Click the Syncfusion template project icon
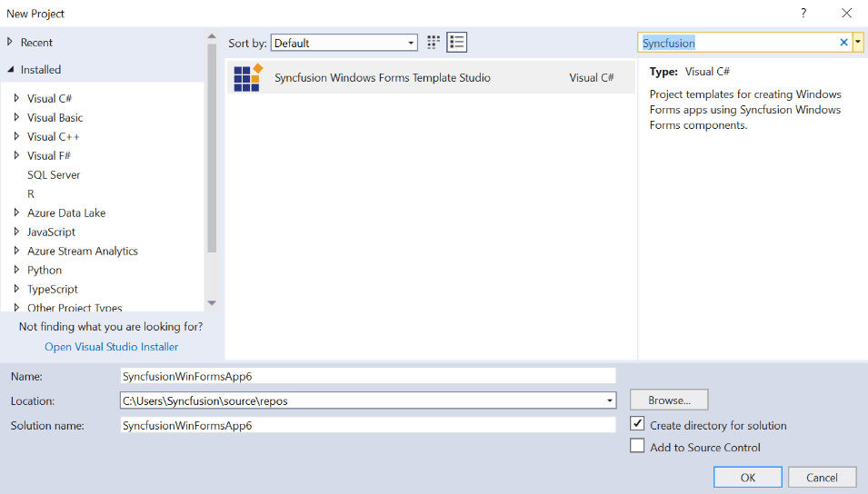Viewport: 868px width, 494px height. pos(247,77)
